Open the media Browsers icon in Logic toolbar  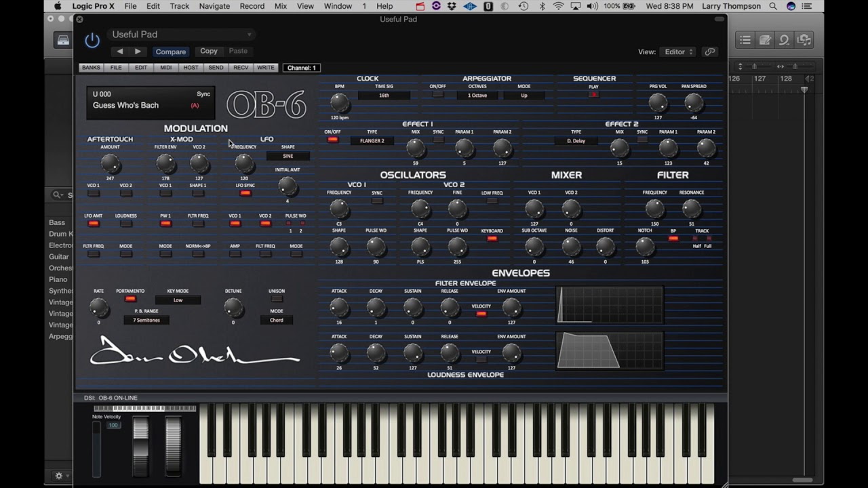point(804,40)
